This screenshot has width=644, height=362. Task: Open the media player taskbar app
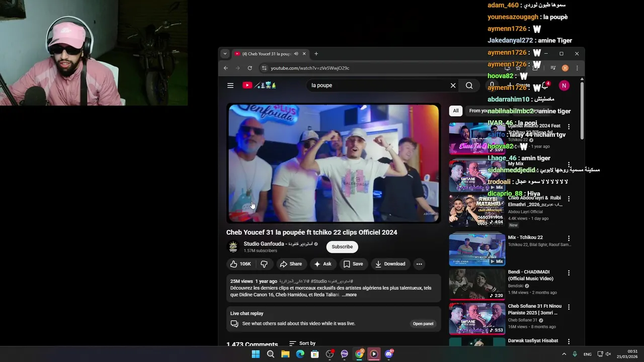[374, 354]
